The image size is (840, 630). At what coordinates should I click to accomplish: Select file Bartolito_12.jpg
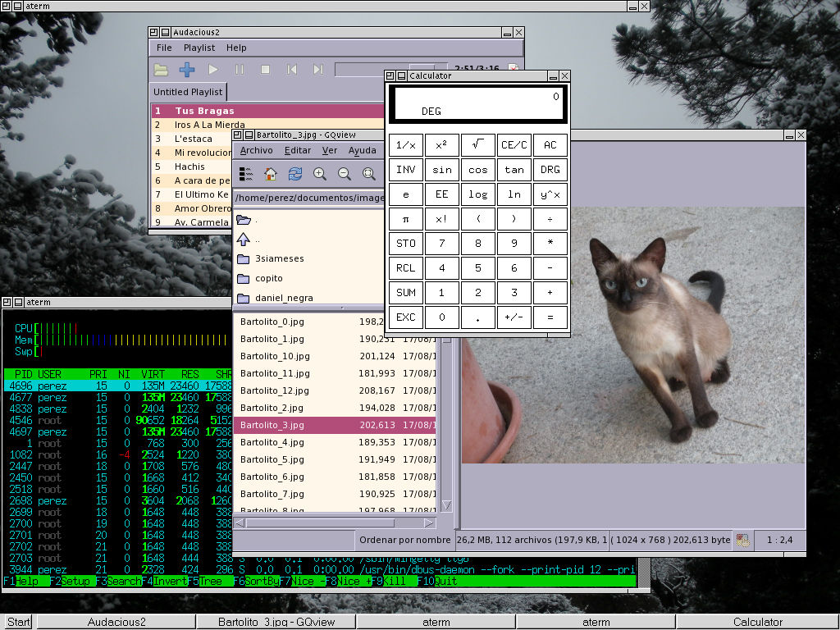pos(336,390)
